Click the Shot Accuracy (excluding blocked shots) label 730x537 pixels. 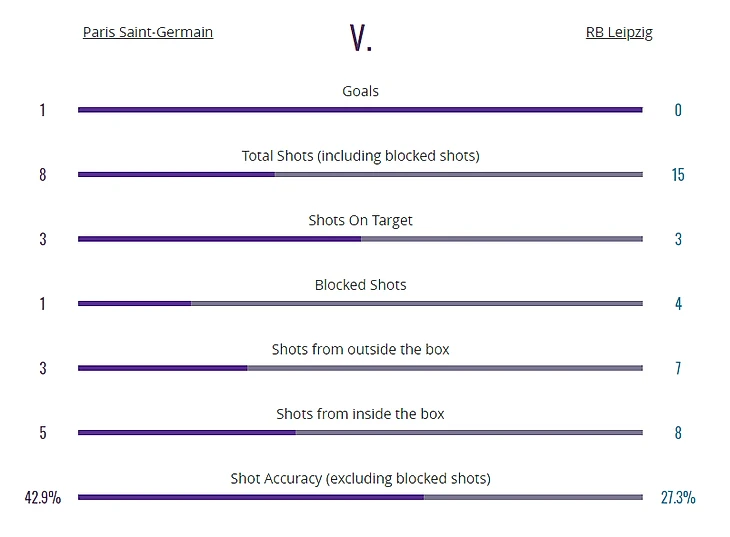(x=360, y=478)
